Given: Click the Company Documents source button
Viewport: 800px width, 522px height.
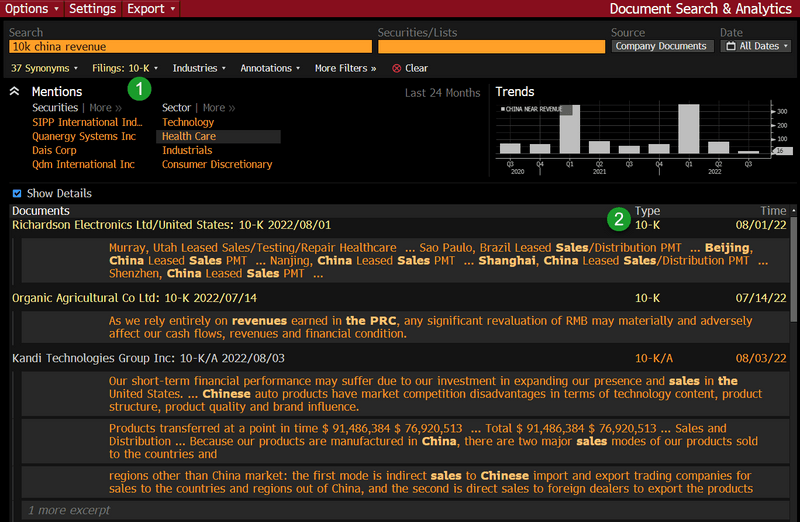Looking at the screenshot, I should pos(661,46).
